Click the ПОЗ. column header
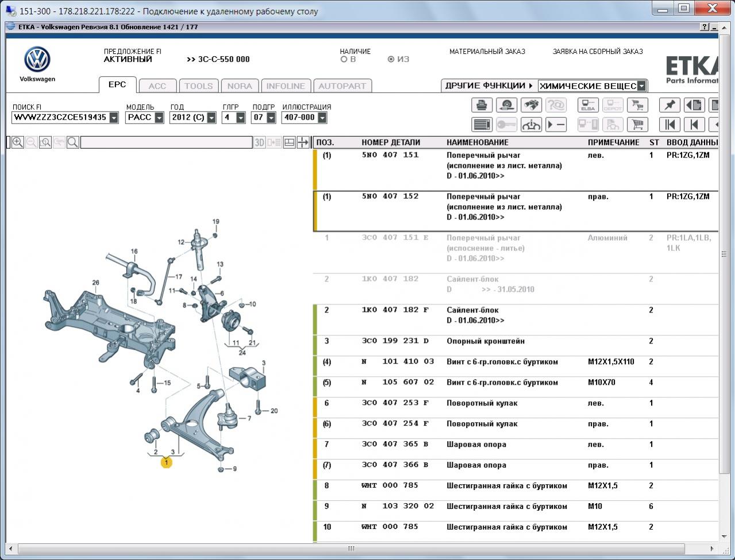 [x=325, y=142]
